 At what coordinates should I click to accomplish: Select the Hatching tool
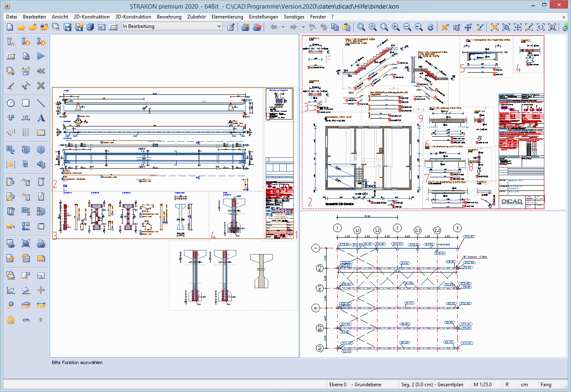coord(41,133)
